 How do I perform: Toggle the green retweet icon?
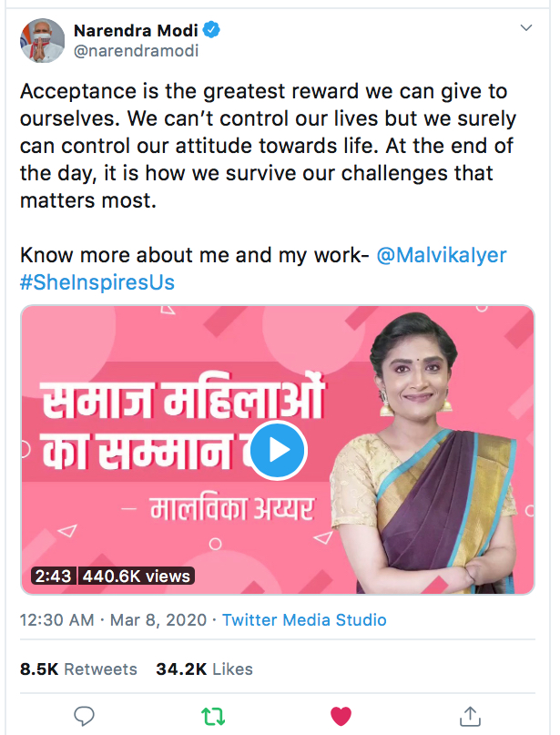(x=212, y=715)
